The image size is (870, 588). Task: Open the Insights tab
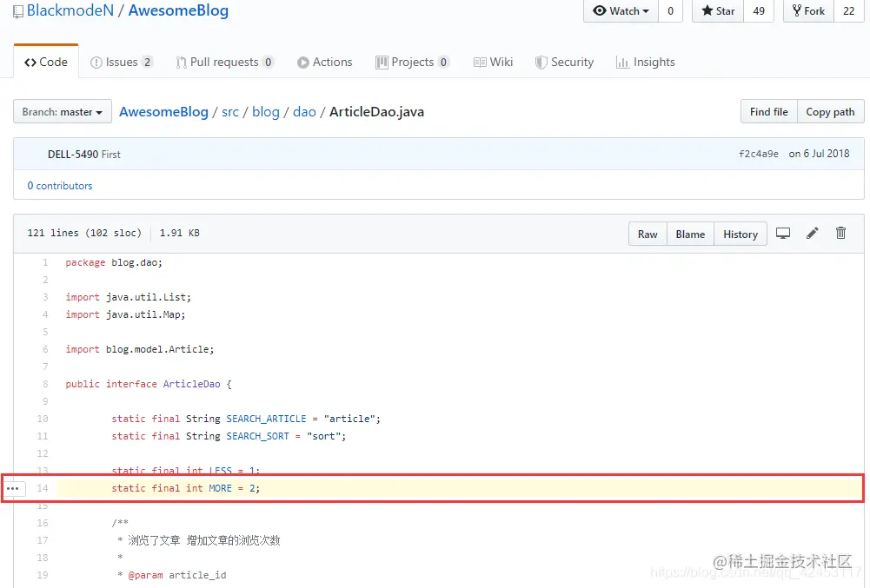645,63
